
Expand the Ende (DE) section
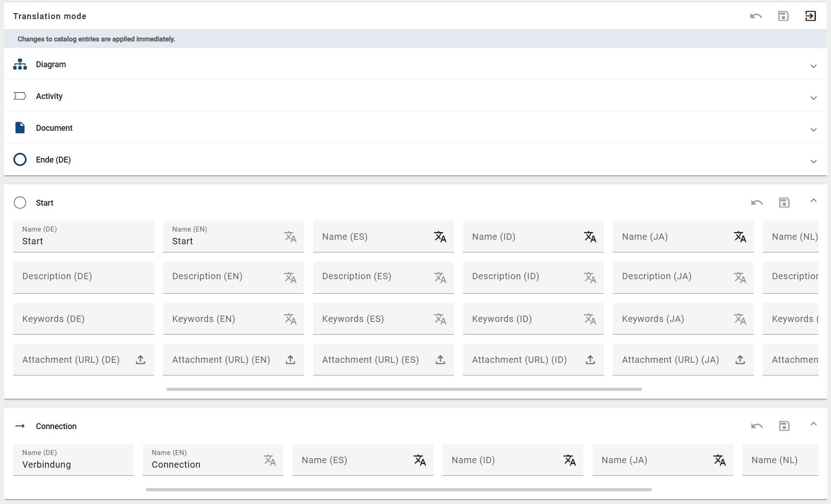tap(813, 161)
